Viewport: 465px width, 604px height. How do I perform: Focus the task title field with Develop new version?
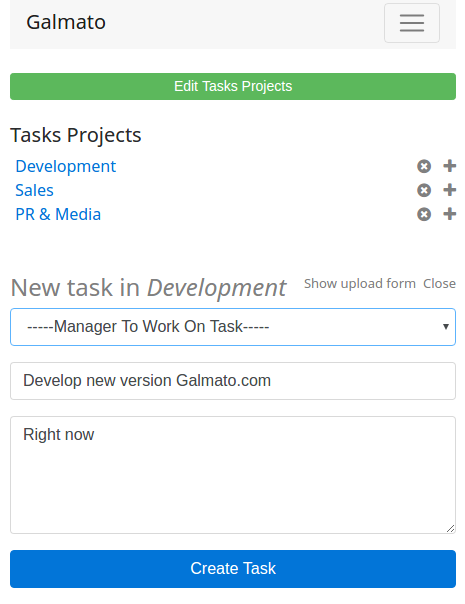point(233,381)
